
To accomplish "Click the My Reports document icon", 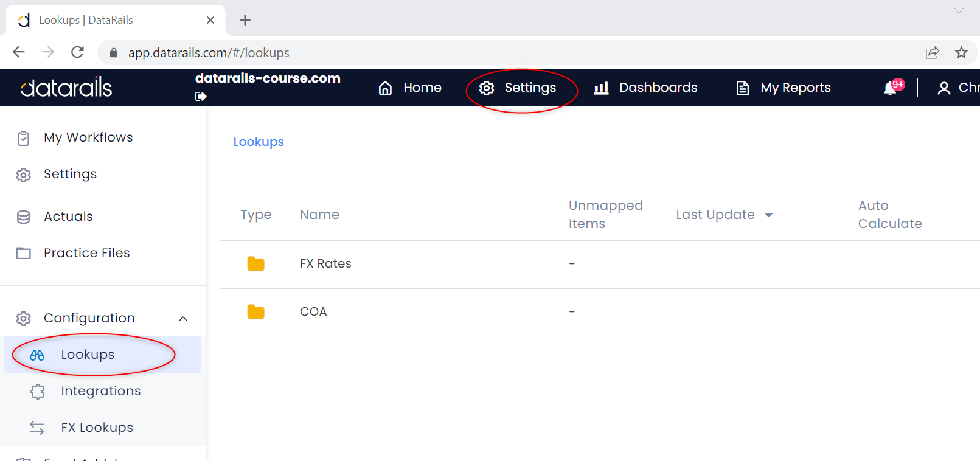I will (743, 88).
